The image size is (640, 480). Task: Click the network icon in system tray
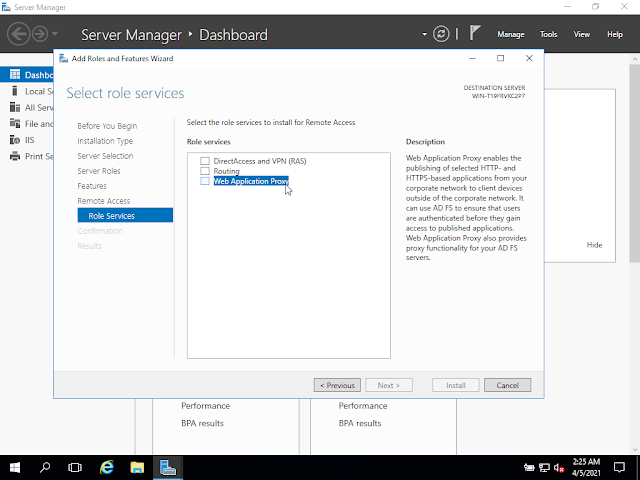[544, 468]
